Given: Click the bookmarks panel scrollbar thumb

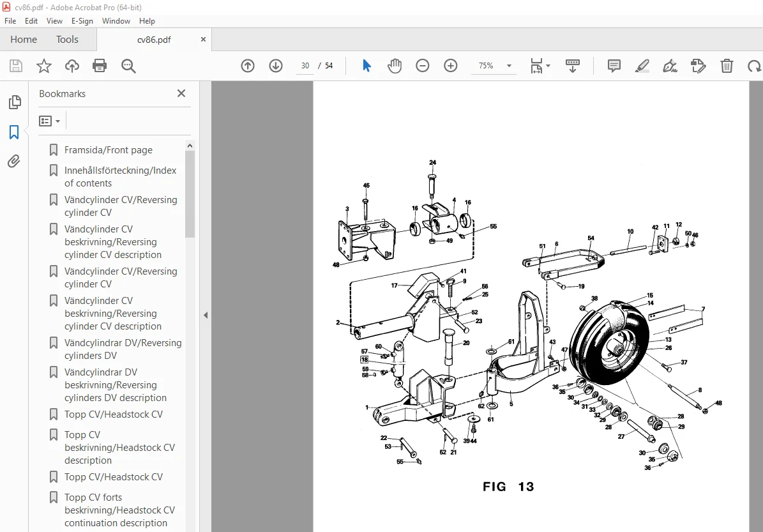Looking at the screenshot, I should pyautogui.click(x=190, y=194).
